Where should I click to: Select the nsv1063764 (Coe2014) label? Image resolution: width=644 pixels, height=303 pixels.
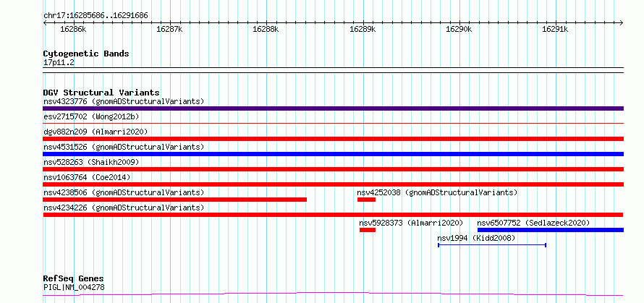(87, 177)
